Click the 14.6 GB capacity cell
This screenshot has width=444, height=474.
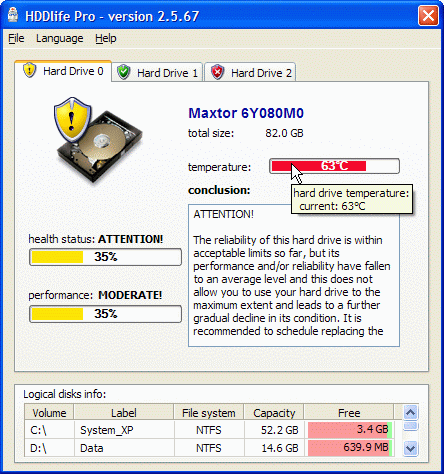(274, 448)
